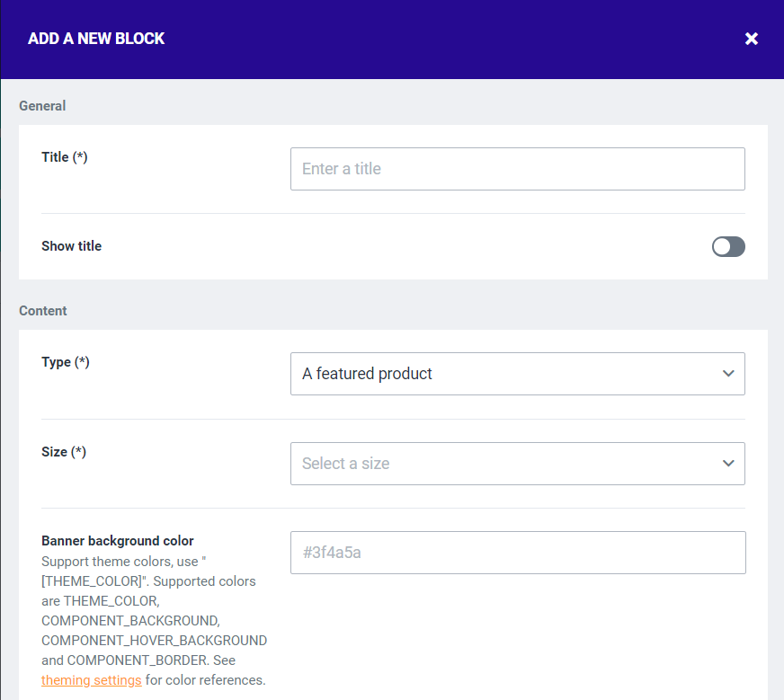Click the Content section heading

[x=43, y=311]
